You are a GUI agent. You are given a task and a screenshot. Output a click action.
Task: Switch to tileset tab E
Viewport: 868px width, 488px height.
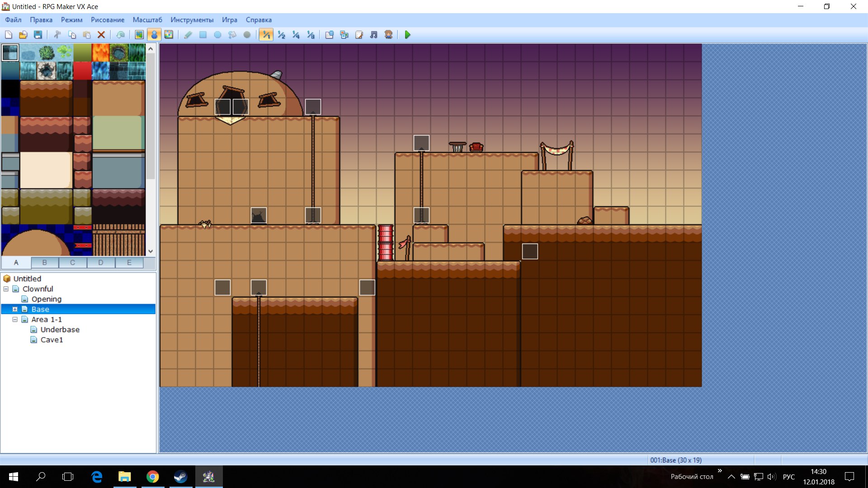pyautogui.click(x=129, y=263)
